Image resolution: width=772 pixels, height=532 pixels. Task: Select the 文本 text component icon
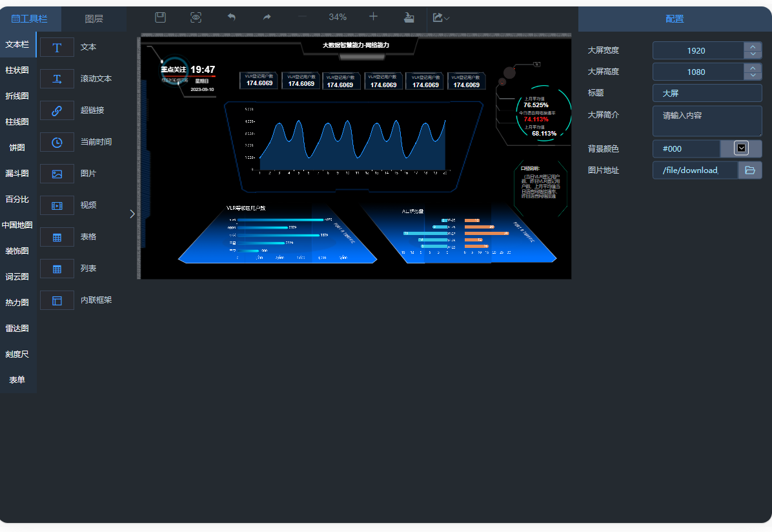click(x=57, y=47)
